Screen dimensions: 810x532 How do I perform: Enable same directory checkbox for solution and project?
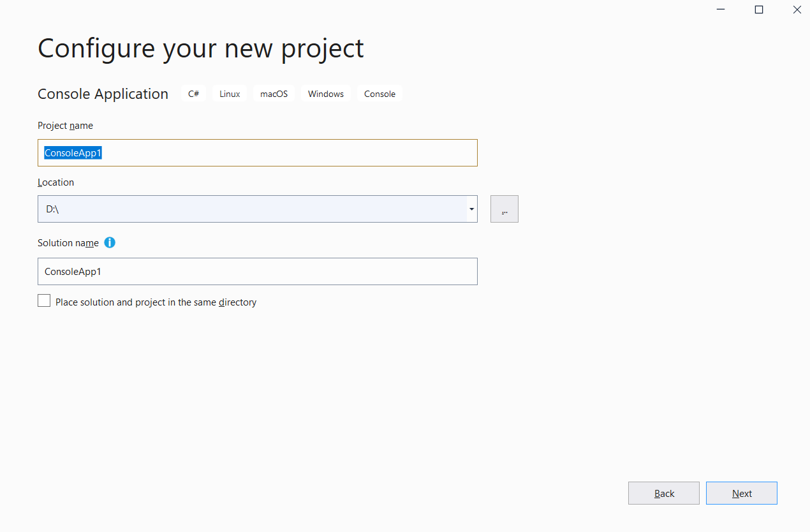tap(44, 301)
